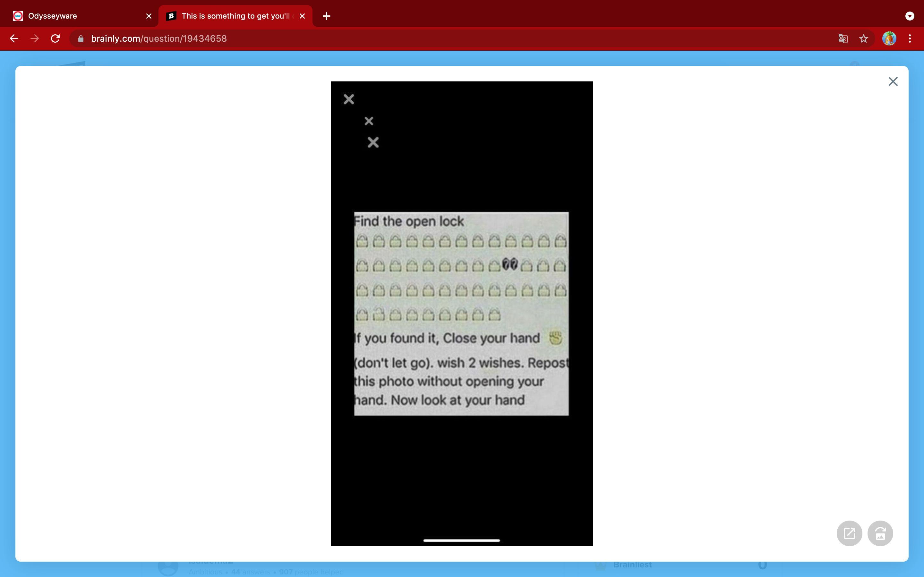Click the Odysseyware tab favicon
Viewport: 924px width, 577px height.
click(18, 16)
